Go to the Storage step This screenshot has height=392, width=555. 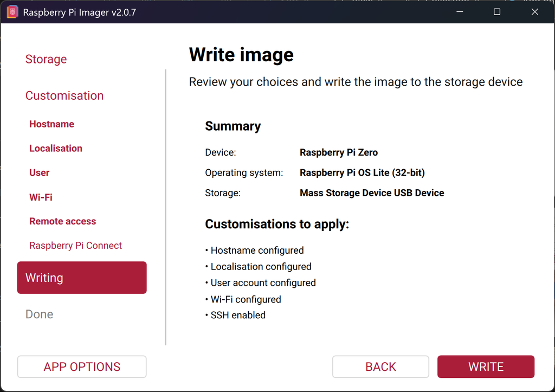click(x=46, y=59)
